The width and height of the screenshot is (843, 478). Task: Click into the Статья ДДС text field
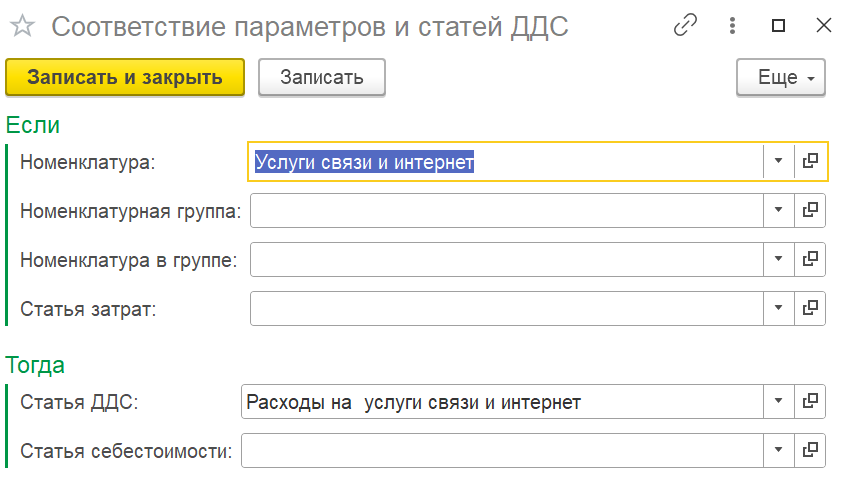pyautogui.click(x=502, y=401)
